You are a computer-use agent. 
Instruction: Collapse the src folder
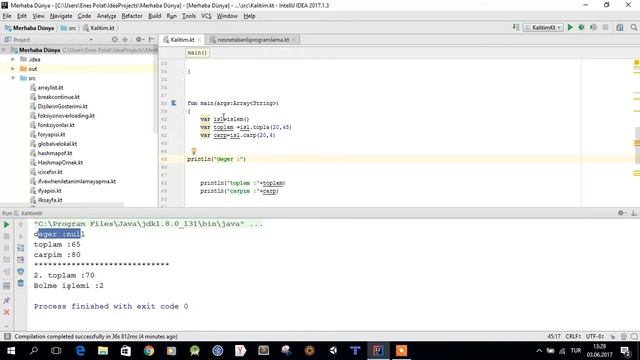pos(13,78)
